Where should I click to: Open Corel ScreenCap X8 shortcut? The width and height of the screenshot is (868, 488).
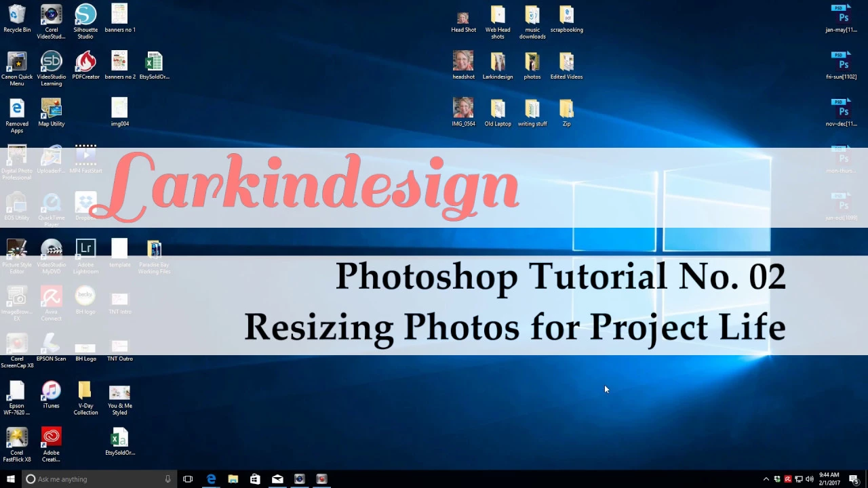pos(17,350)
